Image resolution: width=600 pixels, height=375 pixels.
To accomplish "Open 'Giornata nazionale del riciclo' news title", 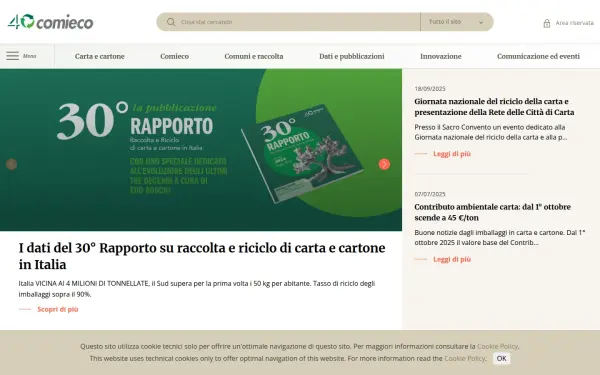I will pos(494,107).
